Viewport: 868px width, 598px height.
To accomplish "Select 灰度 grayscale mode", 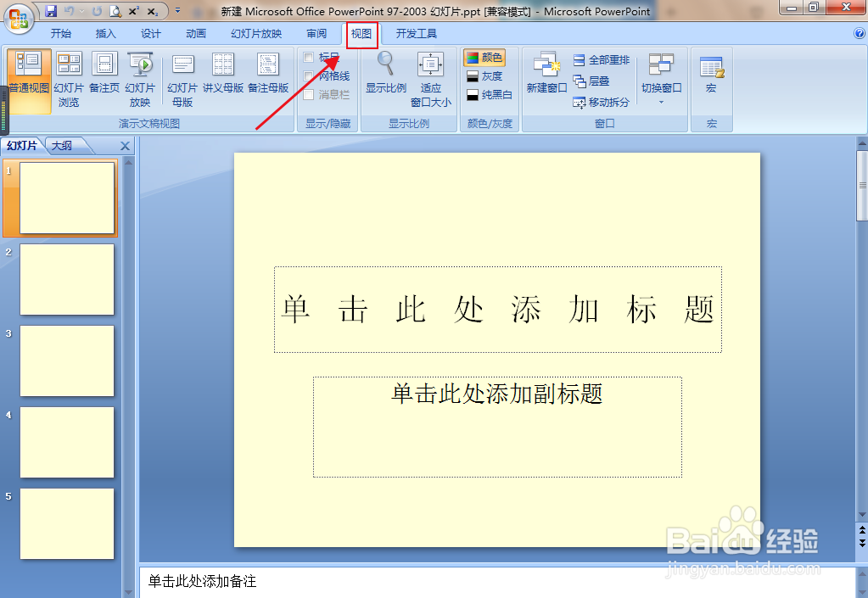I will point(484,76).
